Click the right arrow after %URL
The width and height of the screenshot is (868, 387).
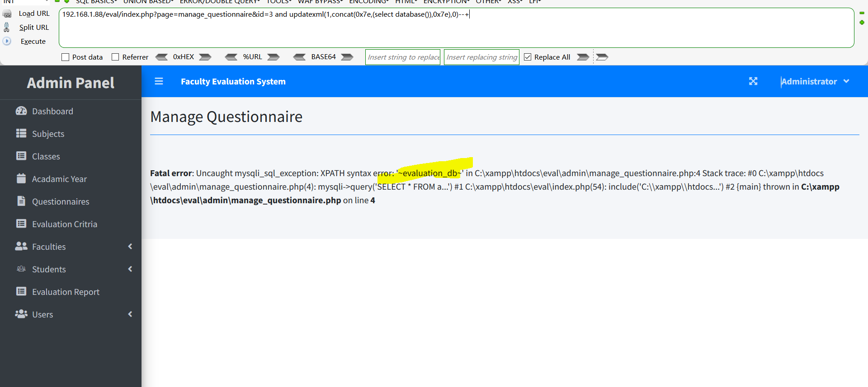(274, 57)
